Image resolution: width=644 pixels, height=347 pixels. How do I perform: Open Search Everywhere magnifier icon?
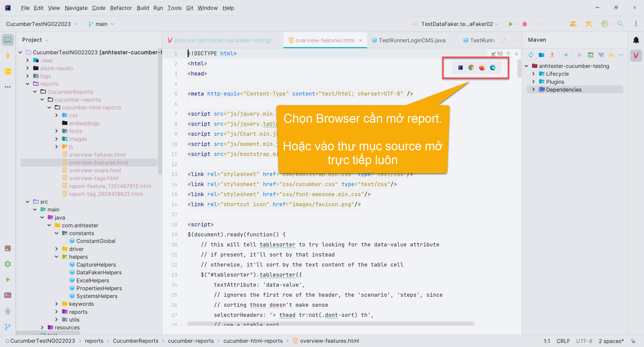tap(620, 24)
